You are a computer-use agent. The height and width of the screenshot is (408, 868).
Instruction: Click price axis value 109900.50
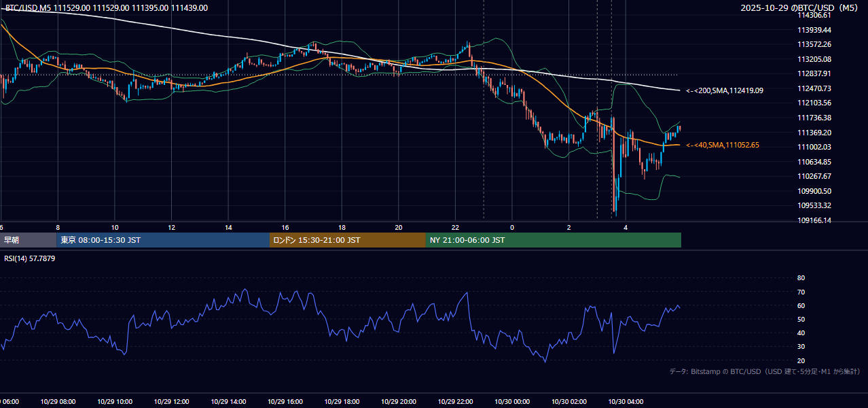[814, 191]
